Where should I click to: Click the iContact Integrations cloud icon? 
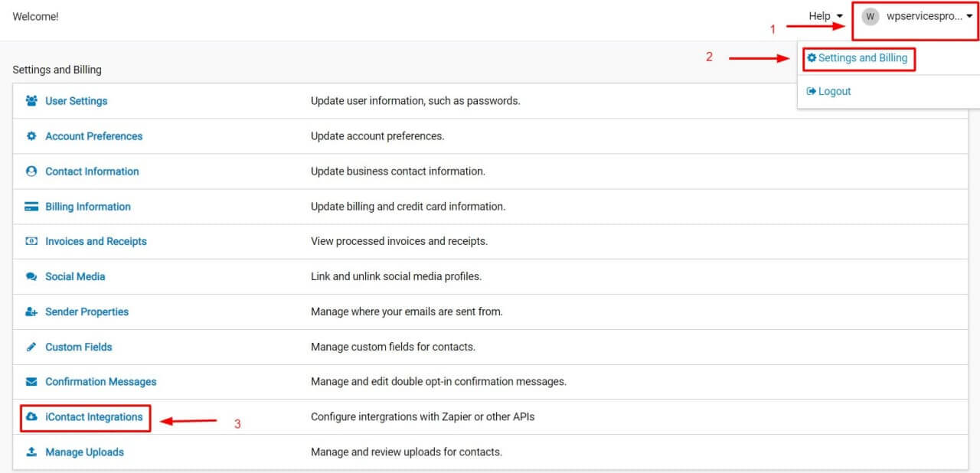(31, 417)
